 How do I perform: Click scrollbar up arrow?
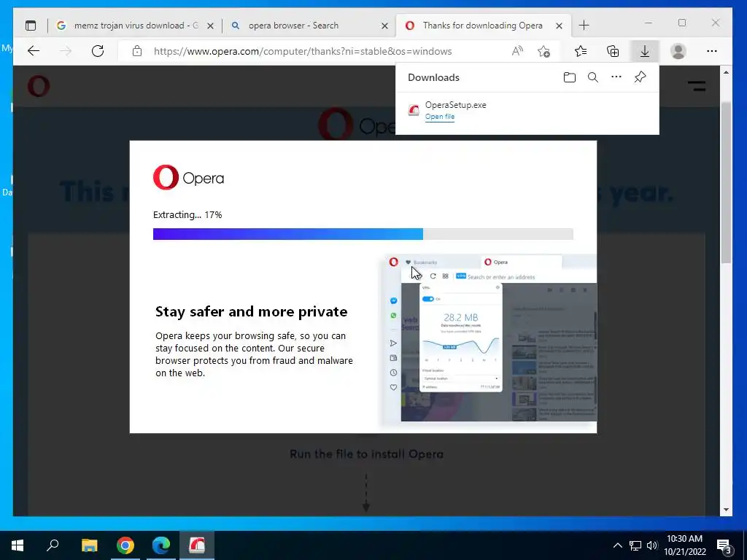click(726, 72)
